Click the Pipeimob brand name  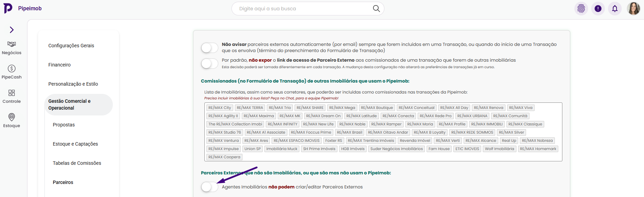[30, 8]
